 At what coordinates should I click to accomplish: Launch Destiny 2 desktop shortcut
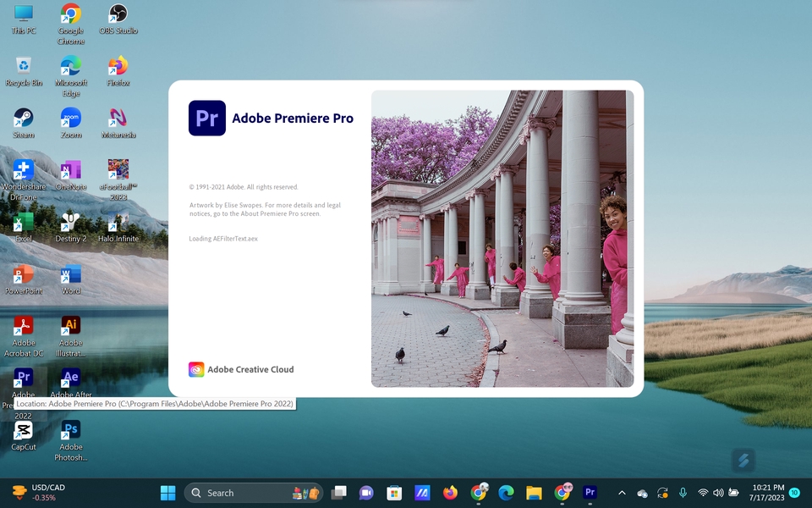(71, 228)
